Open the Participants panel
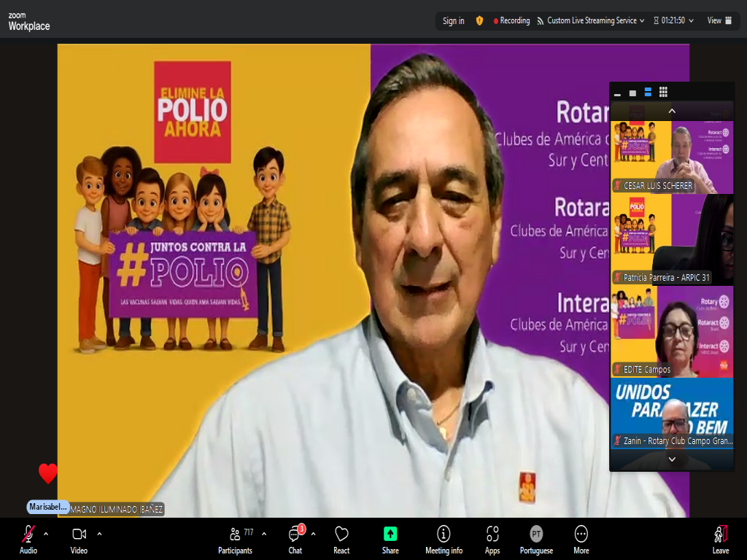This screenshot has height=560, width=747. point(235,540)
